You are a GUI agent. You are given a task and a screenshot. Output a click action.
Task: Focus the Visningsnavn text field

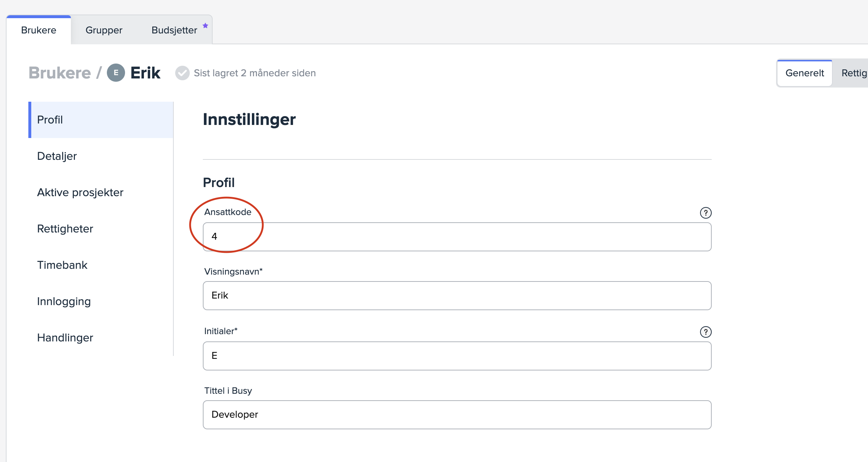click(x=457, y=296)
